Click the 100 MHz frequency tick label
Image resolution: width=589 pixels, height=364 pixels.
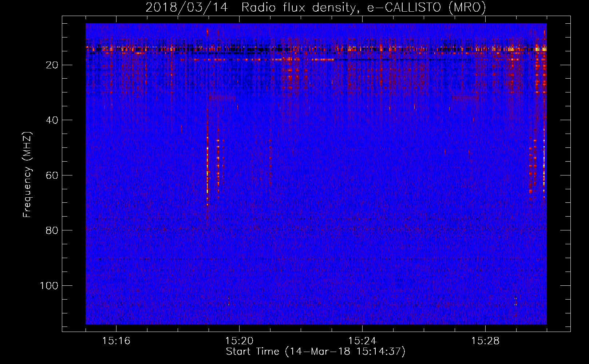49,286
